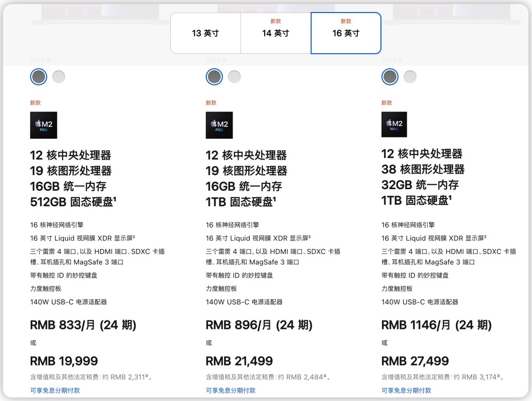This screenshot has height=401, width=532.
Task: Click the M2 Pro chip icon in first column
Action: 43,124
